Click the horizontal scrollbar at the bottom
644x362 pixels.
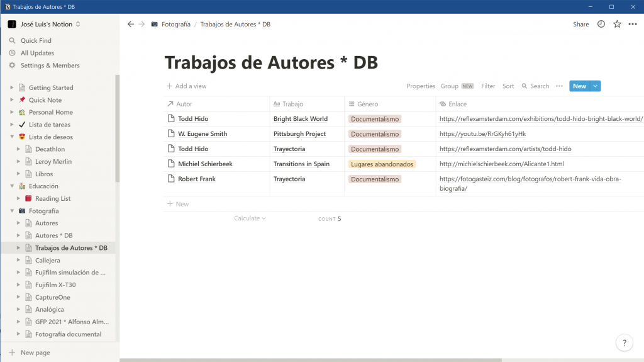pyautogui.click(x=314, y=359)
